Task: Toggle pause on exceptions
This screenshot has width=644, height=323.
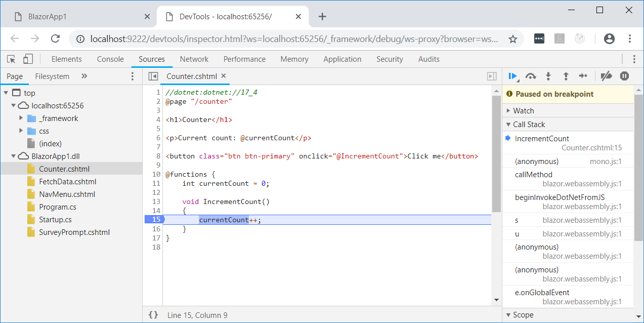Action: point(624,76)
